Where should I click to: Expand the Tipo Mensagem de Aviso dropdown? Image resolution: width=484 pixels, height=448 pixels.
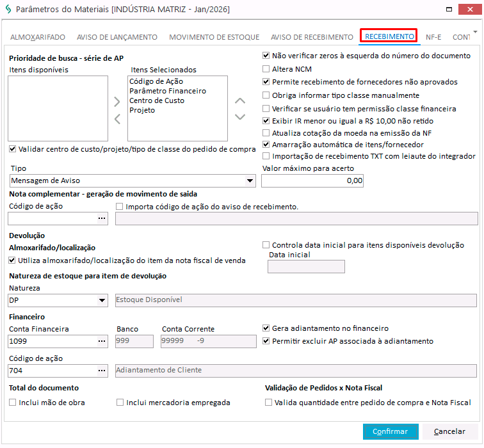pyautogui.click(x=250, y=181)
